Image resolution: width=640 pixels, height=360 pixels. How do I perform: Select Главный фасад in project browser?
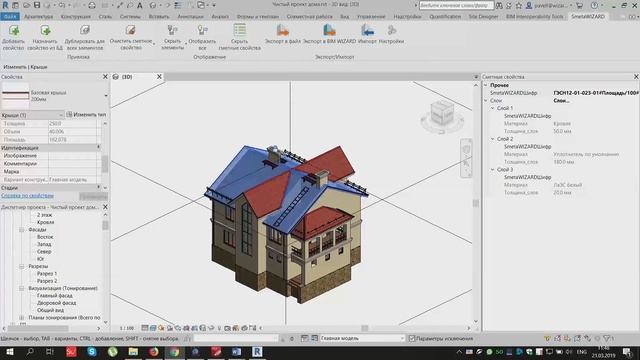pos(55,296)
